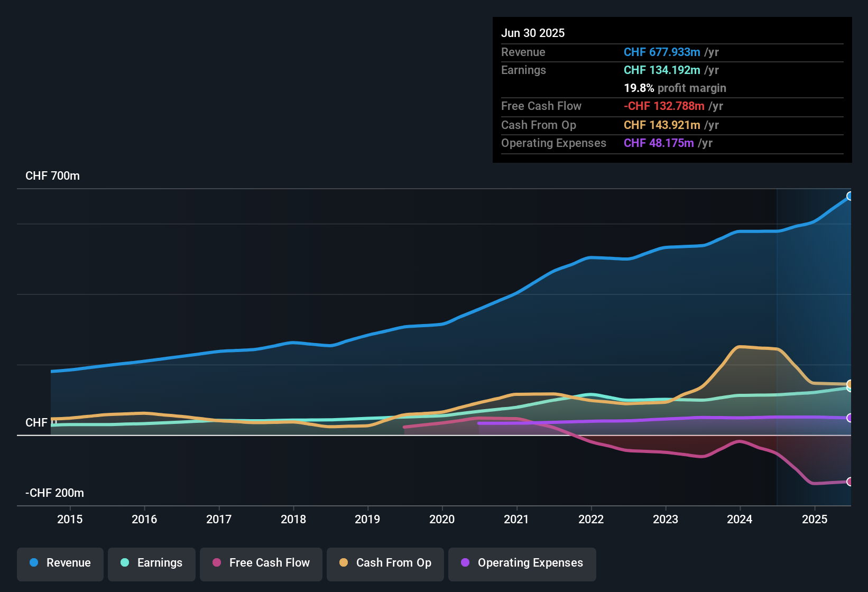Toggle the Revenue series visibility
This screenshot has width=868, height=592.
[60, 564]
